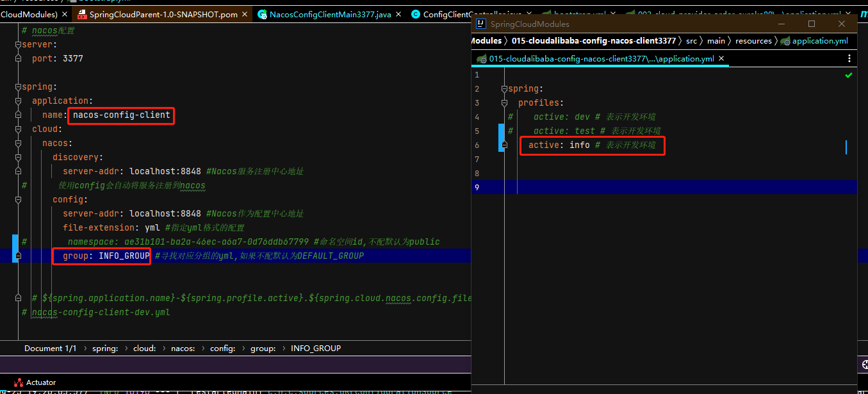Close the SpringCloudParent-1.0-SNAPSHOT.pom tab
This screenshot has width=868, height=394.
coord(245,14)
